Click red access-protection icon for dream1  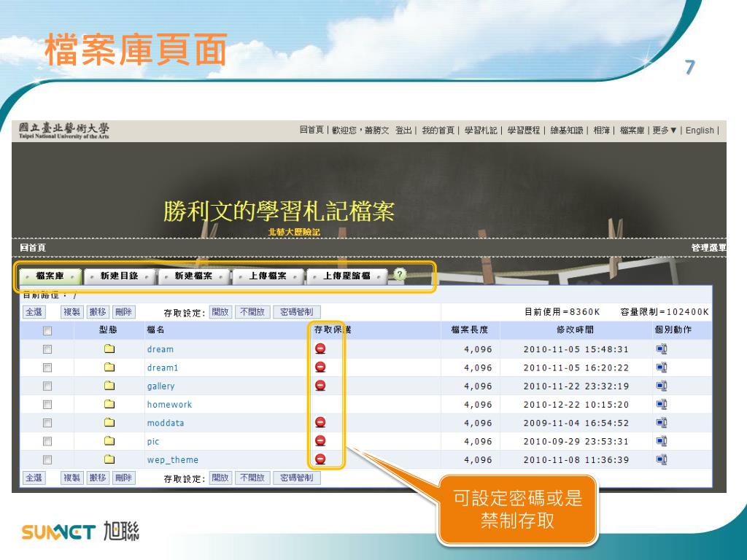321,367
